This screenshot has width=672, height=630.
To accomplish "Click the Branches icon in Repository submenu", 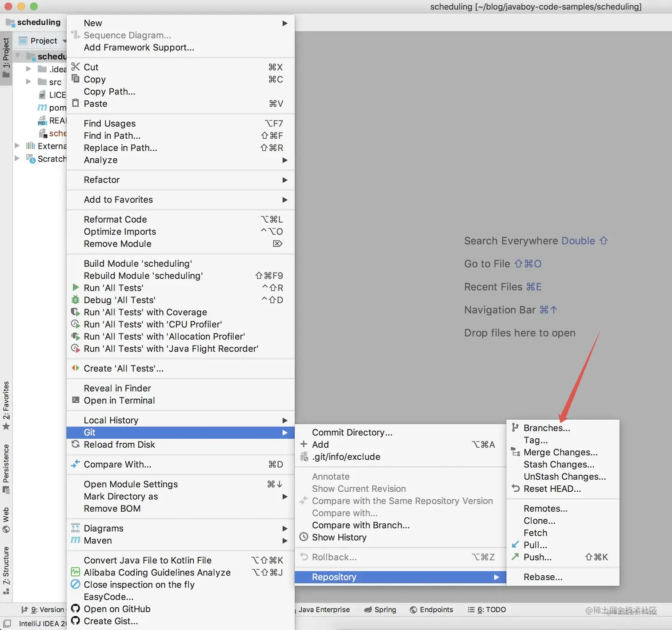I will point(515,427).
